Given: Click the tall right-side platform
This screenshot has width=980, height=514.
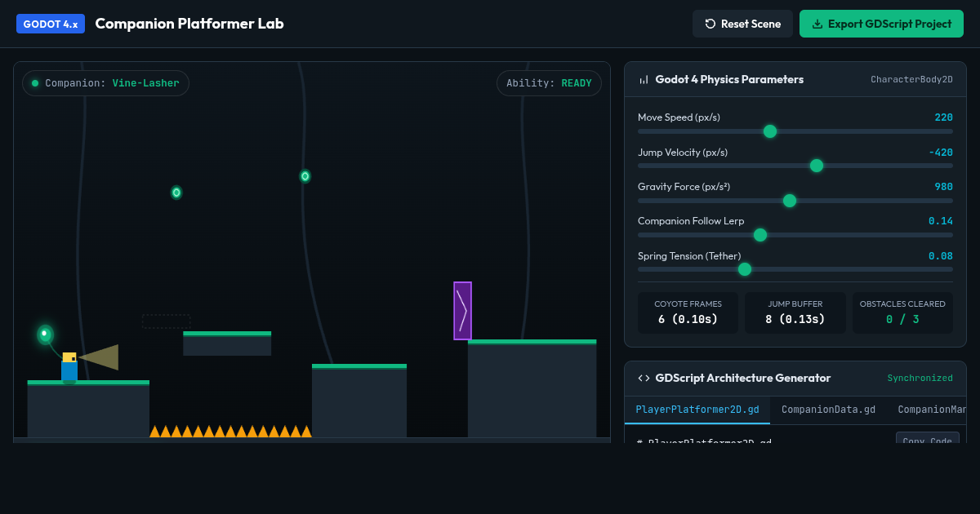Looking at the screenshot, I should 532,388.
